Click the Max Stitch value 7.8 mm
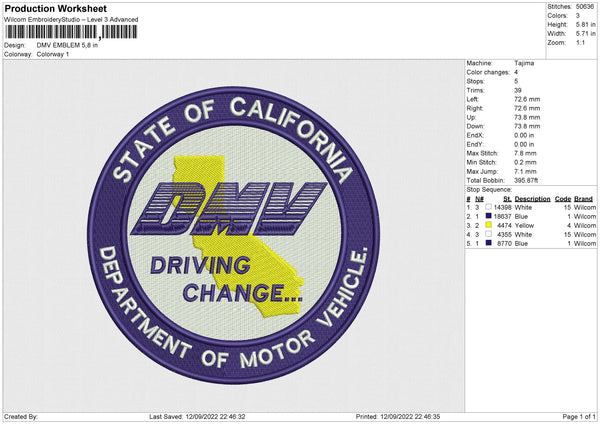This screenshot has height=424, width=600. 525,153
